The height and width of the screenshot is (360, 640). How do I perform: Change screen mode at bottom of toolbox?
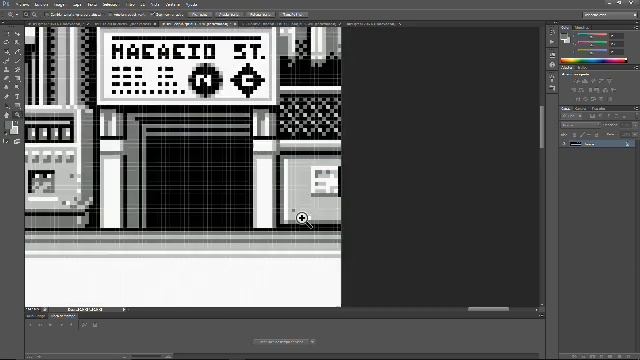(x=17, y=142)
